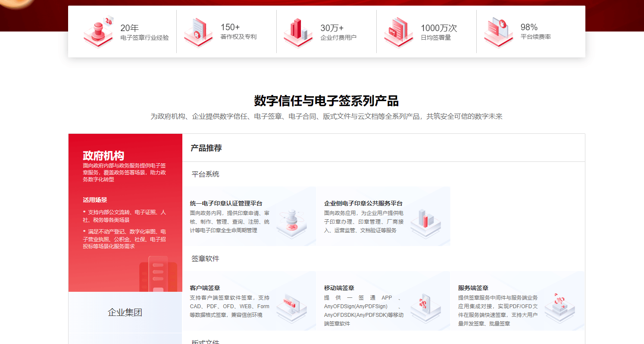Click the stamp icon in 统一电子印章认证管理平台 card

click(291, 224)
